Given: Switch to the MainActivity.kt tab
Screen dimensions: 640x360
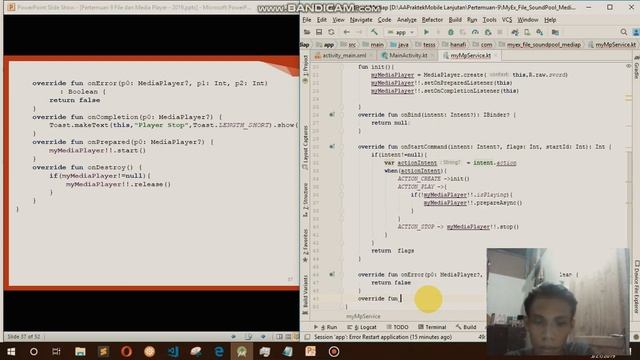Looking at the screenshot, I should tap(407, 56).
